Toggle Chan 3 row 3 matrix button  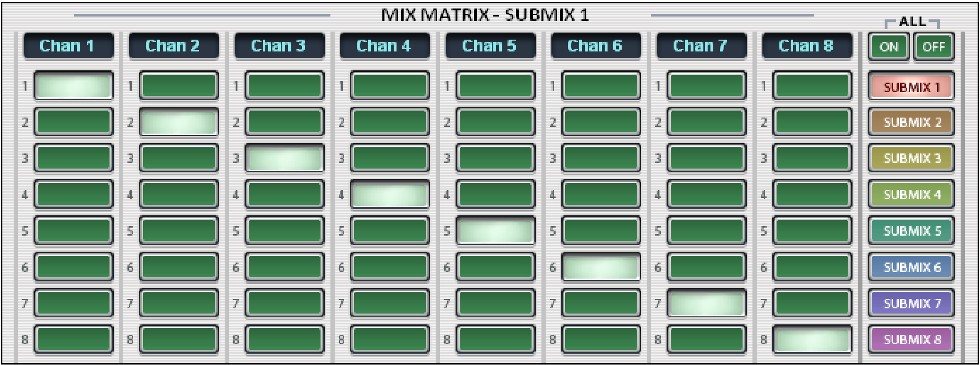pos(285,158)
